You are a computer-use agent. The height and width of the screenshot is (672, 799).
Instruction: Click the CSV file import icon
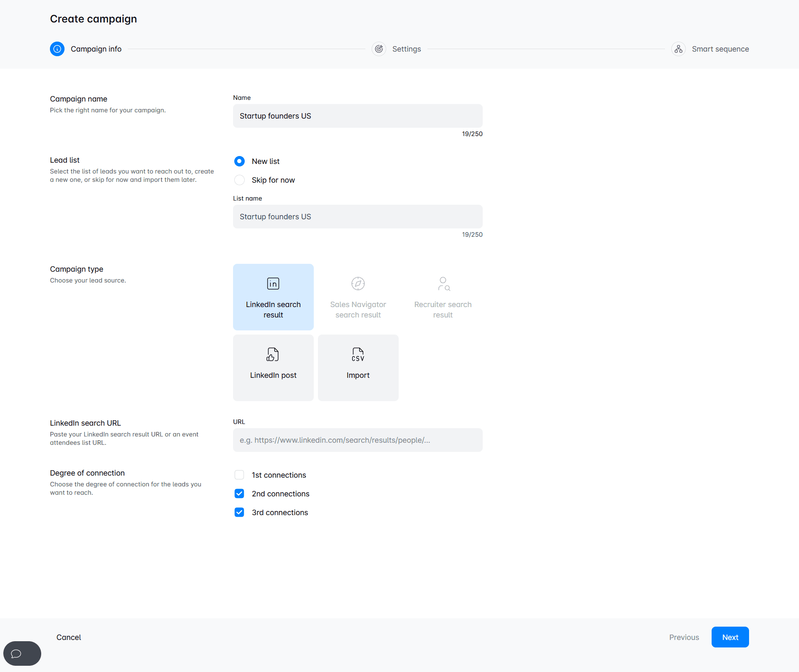click(358, 355)
